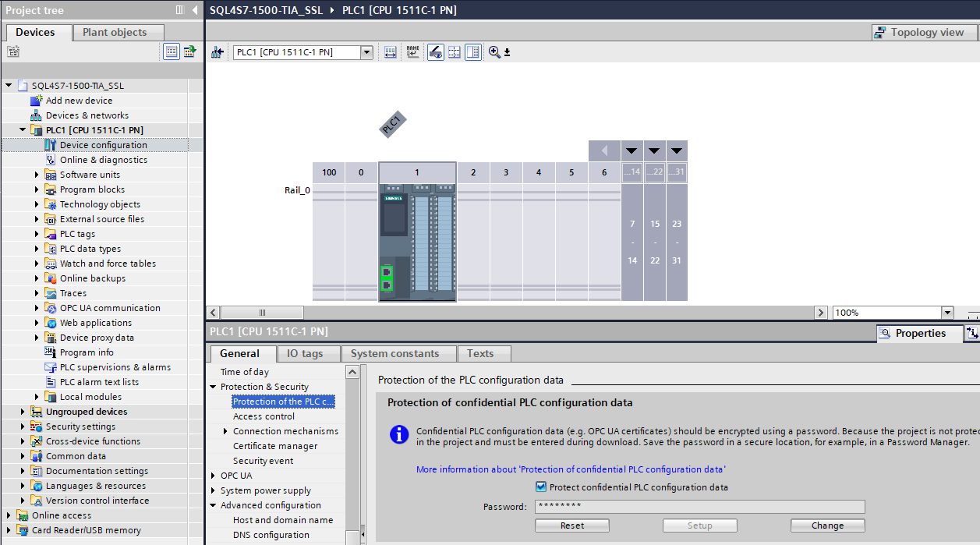The width and height of the screenshot is (980, 545).
Task: Expand the Security settings node
Action: 23,426
